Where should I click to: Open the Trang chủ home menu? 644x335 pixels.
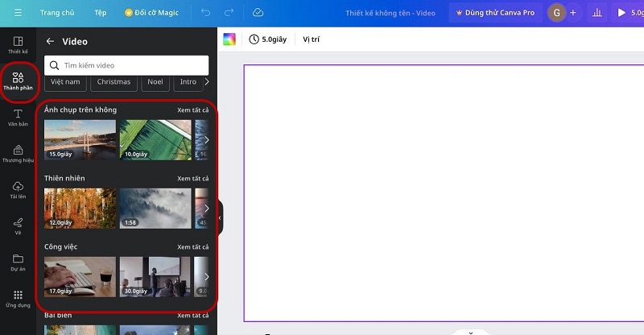(x=57, y=13)
